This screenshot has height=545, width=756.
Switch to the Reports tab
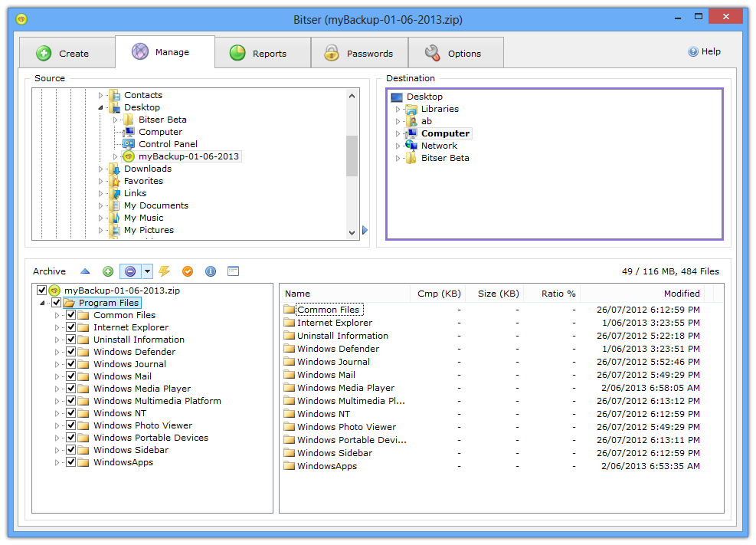pos(260,53)
